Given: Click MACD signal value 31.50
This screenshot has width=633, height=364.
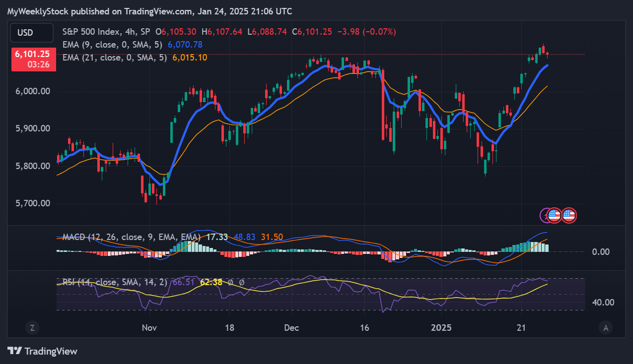Looking at the screenshot, I should click(272, 237).
